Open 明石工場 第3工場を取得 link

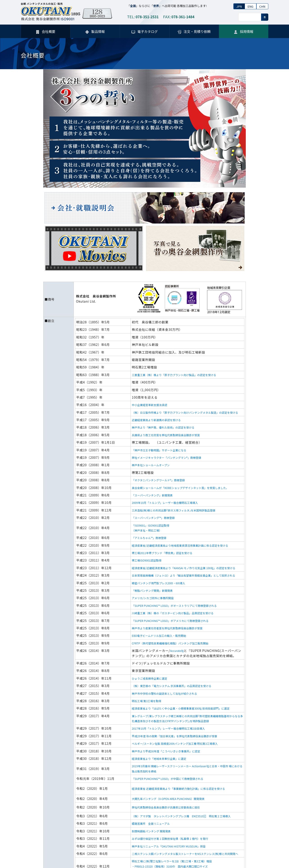[x=146, y=701]
